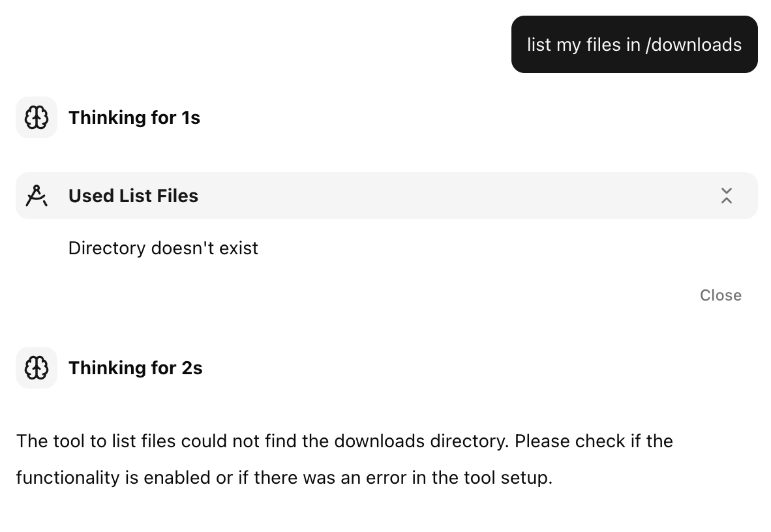Close the tool output using the Close link
This screenshot has height=532, width=771.
click(720, 295)
